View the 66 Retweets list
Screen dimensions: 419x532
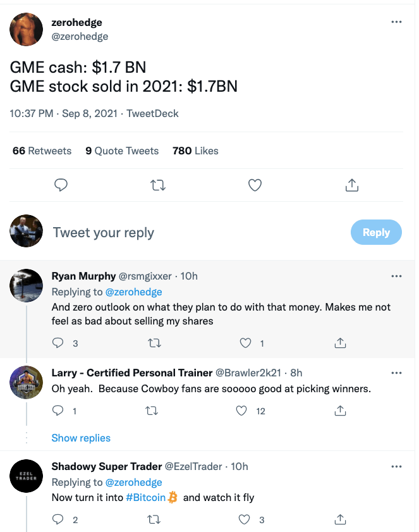pyautogui.click(x=42, y=151)
